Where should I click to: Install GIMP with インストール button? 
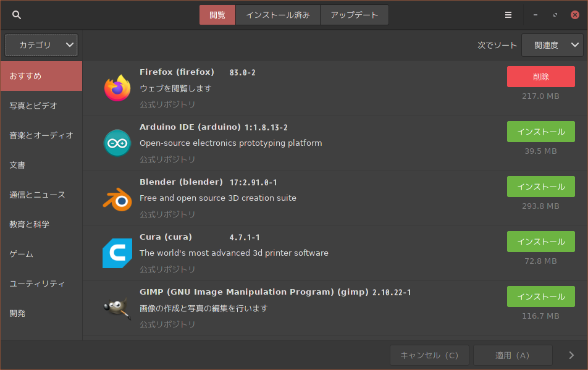pyautogui.click(x=541, y=296)
